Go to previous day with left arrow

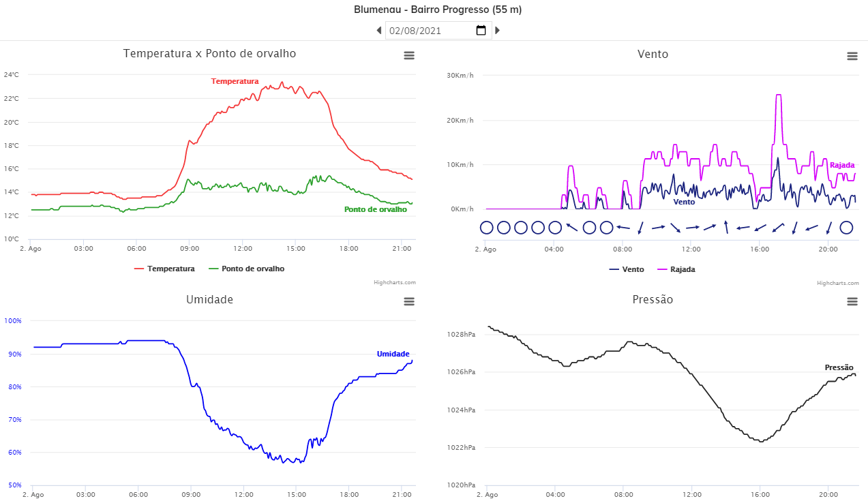coord(379,30)
